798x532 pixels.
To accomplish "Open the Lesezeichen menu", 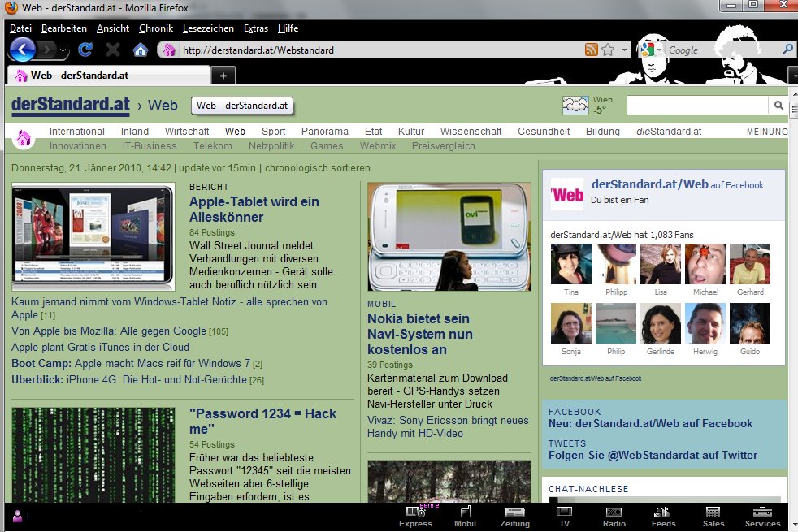I will coord(208,28).
